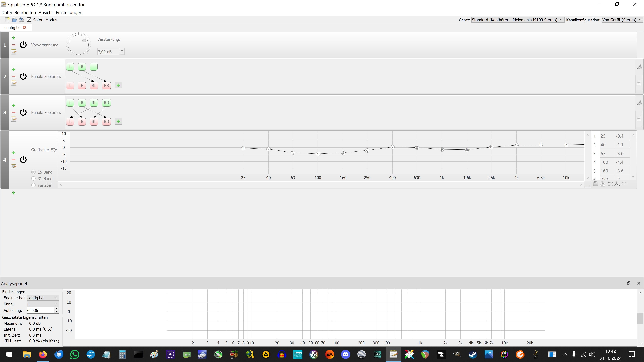This screenshot has width=644, height=362.
Task: Expand the Kanal dropdown in Analysepanel
Action: tap(42, 304)
